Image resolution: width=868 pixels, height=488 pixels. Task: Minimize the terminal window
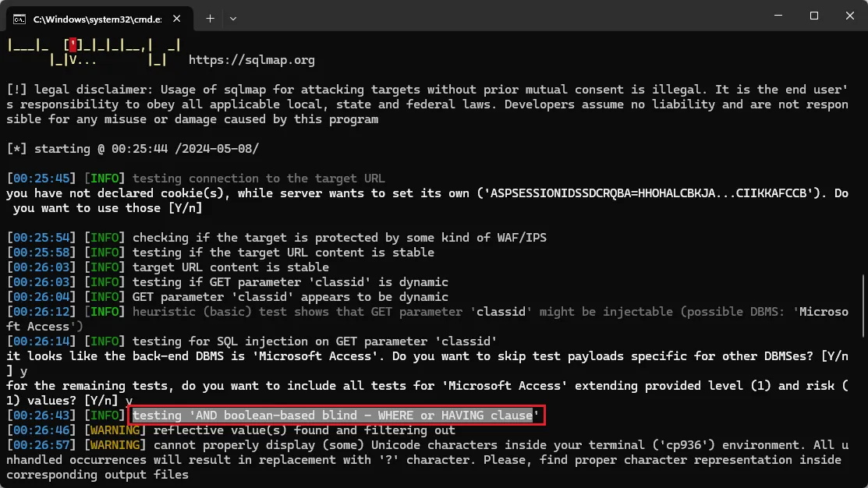tap(776, 16)
